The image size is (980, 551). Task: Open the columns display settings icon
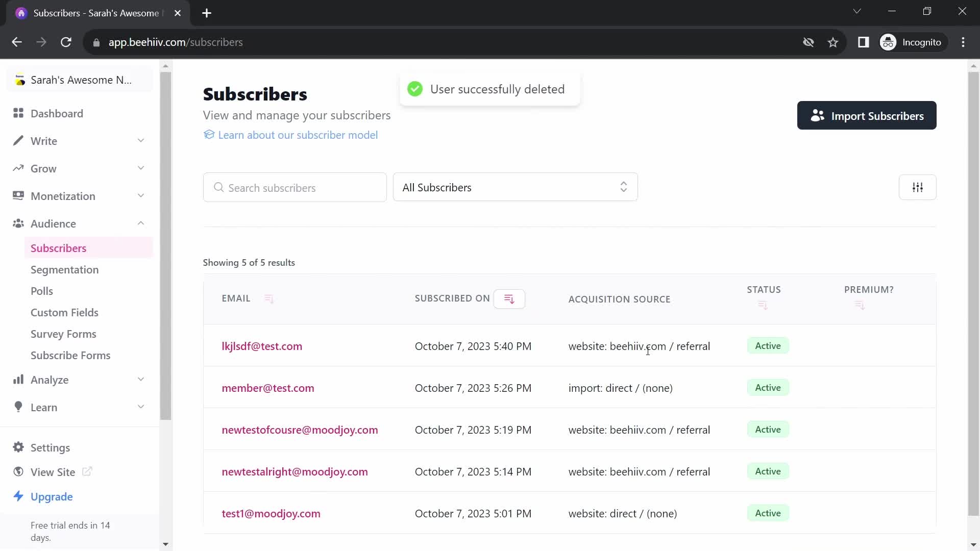click(919, 187)
